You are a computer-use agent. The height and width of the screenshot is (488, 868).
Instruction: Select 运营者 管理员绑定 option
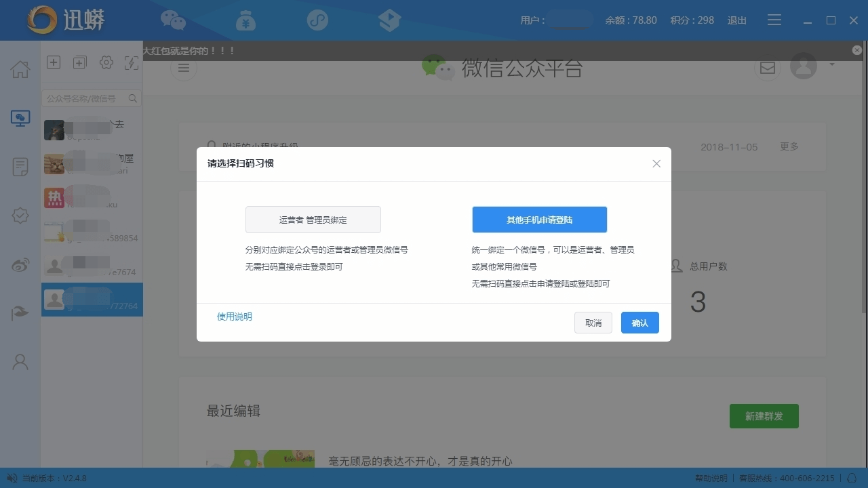[313, 220]
